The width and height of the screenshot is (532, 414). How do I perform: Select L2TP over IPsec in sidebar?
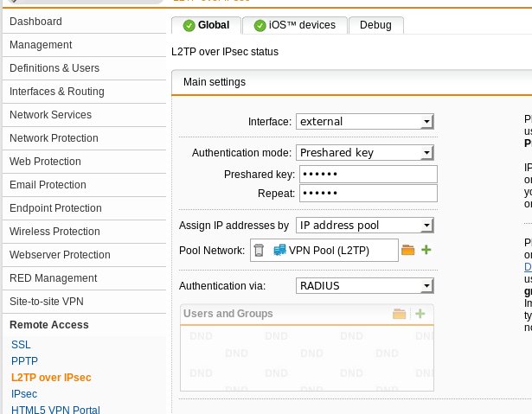click(51, 378)
